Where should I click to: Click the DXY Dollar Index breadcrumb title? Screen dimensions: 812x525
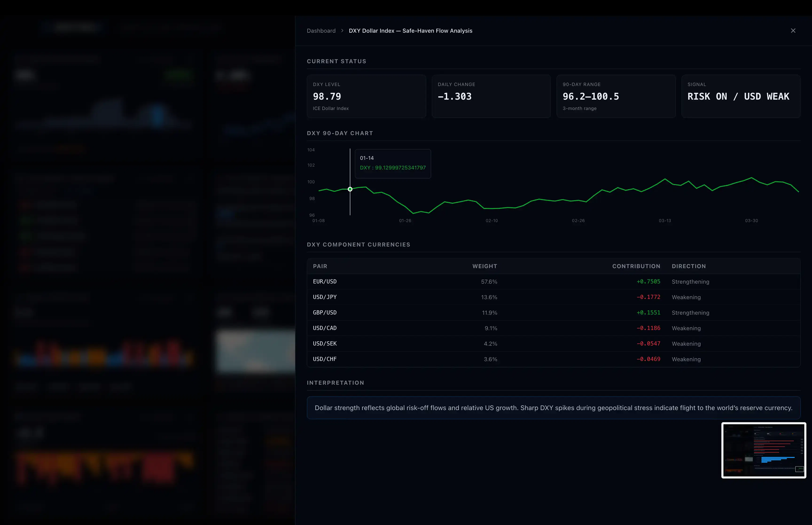(410, 31)
